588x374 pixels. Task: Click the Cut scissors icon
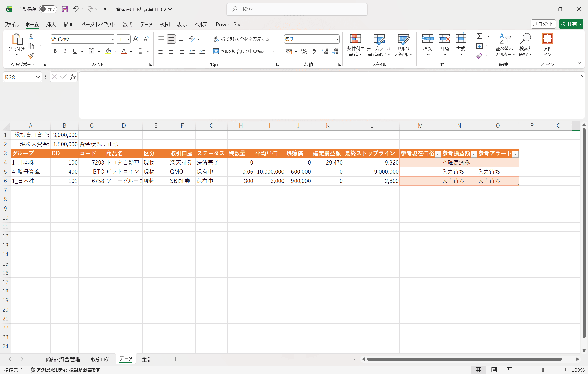click(x=31, y=36)
